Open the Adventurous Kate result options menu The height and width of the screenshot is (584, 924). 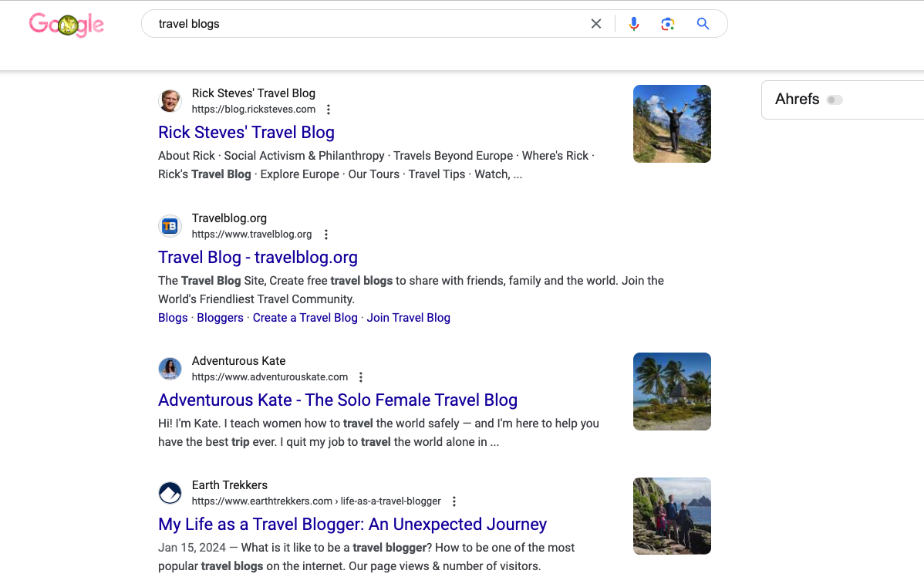tap(360, 376)
